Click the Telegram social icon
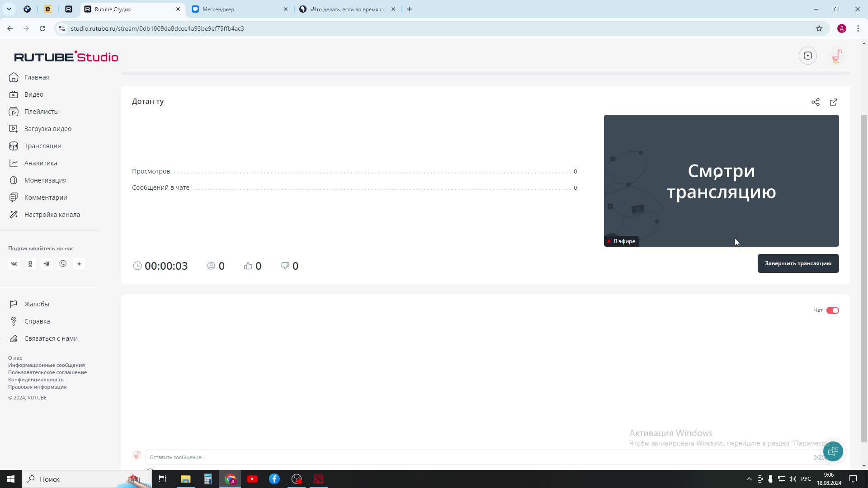Screen dimensions: 868x488 [x=47, y=264]
